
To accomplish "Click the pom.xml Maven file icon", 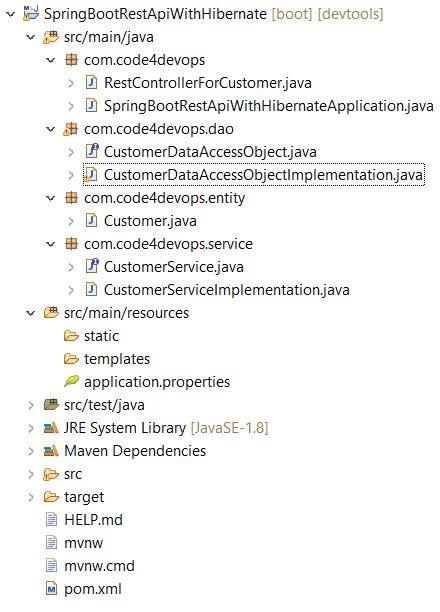I will (x=51, y=588).
